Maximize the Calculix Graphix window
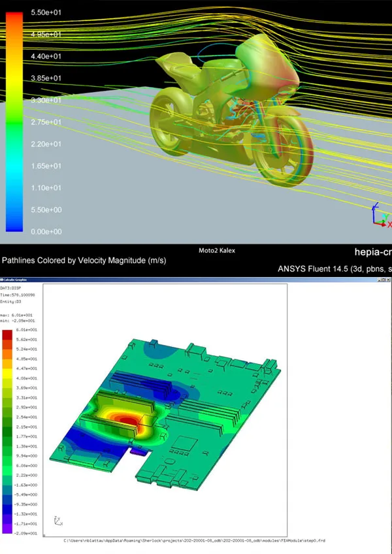The height and width of the screenshot is (554, 392). click(x=384, y=280)
